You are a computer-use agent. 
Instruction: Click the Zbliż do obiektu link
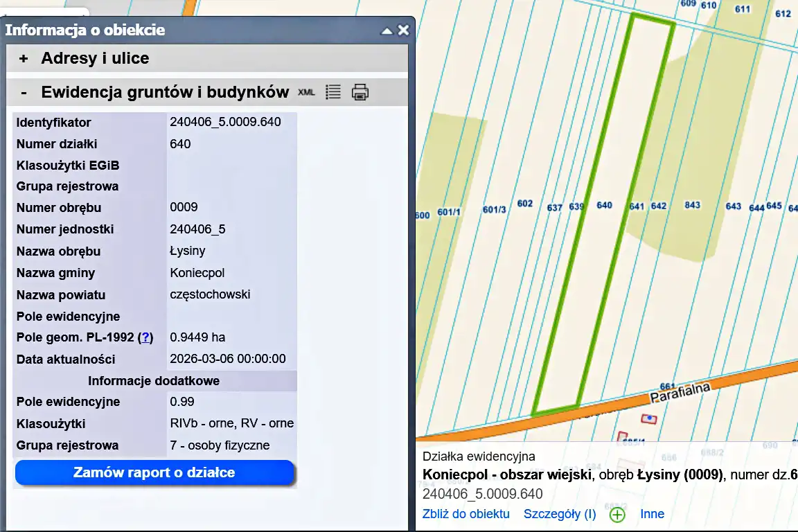pyautogui.click(x=465, y=514)
